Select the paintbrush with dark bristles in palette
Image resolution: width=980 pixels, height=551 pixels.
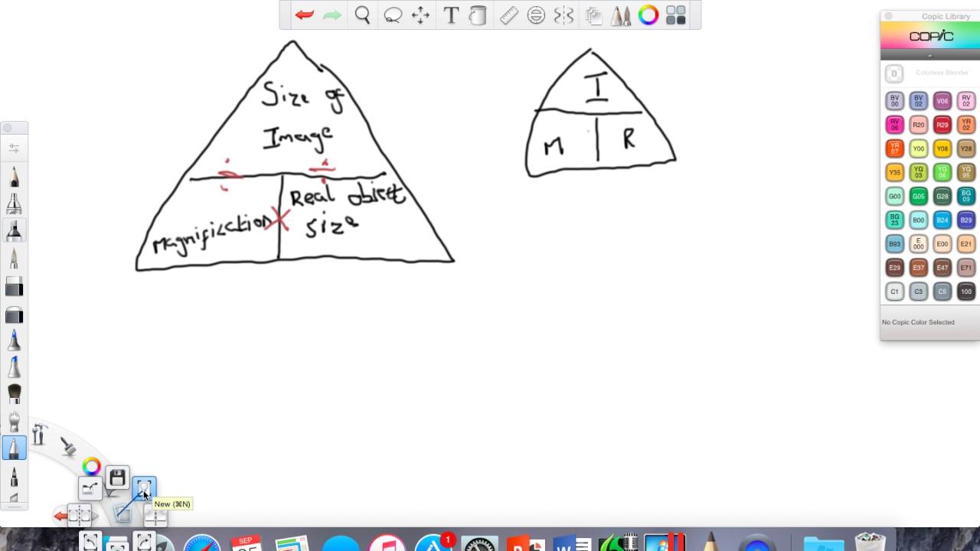pos(14,394)
